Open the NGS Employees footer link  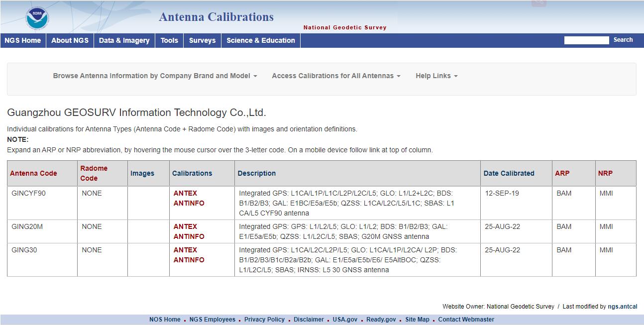(213, 320)
